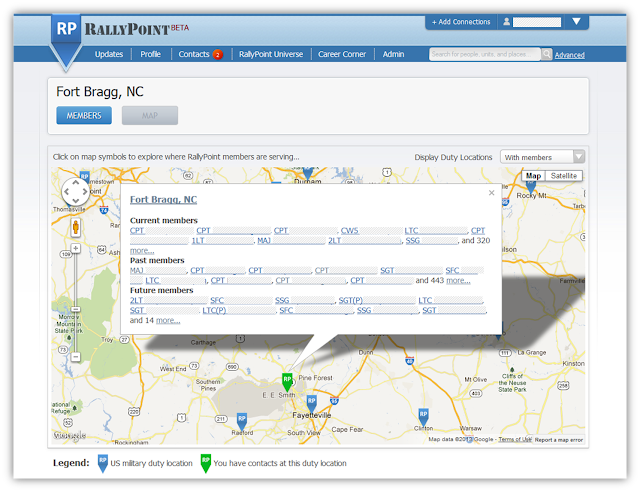Click the green RP marker at Fort Bragg
This screenshot has width=640, height=492.
pos(287,381)
